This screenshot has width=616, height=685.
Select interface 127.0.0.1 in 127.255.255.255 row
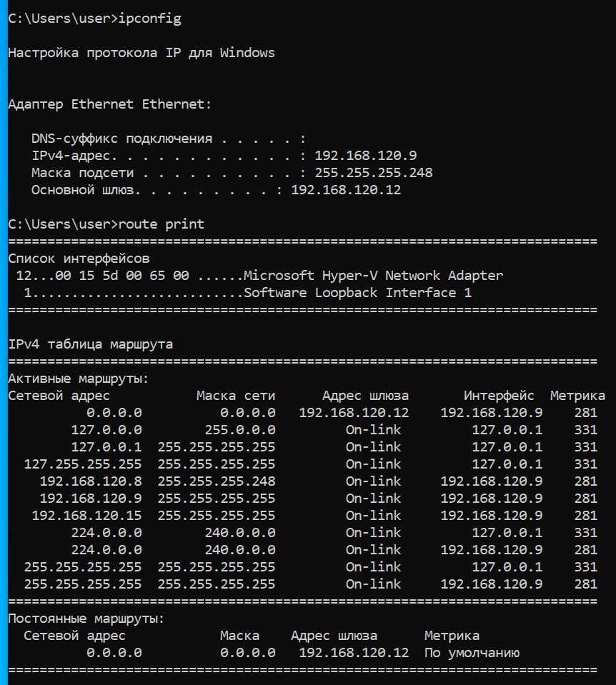507,464
